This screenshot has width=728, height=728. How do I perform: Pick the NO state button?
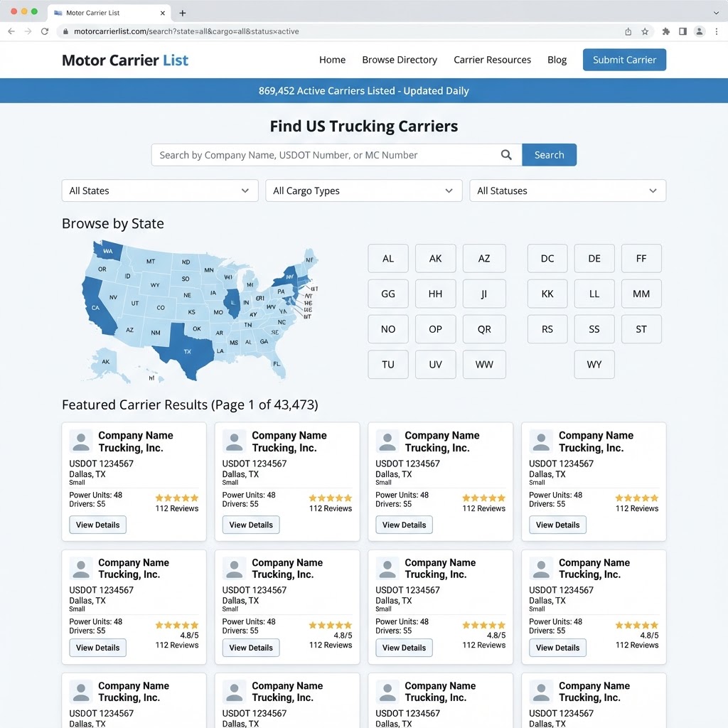[388, 329]
